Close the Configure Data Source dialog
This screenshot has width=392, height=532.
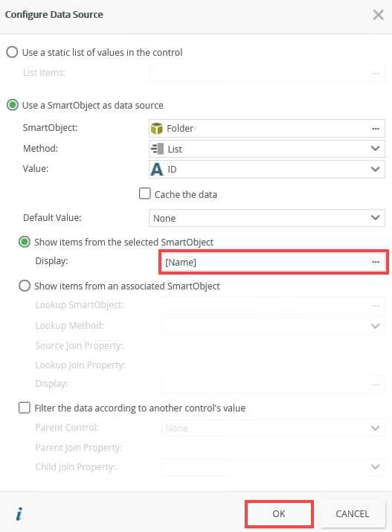(378, 15)
